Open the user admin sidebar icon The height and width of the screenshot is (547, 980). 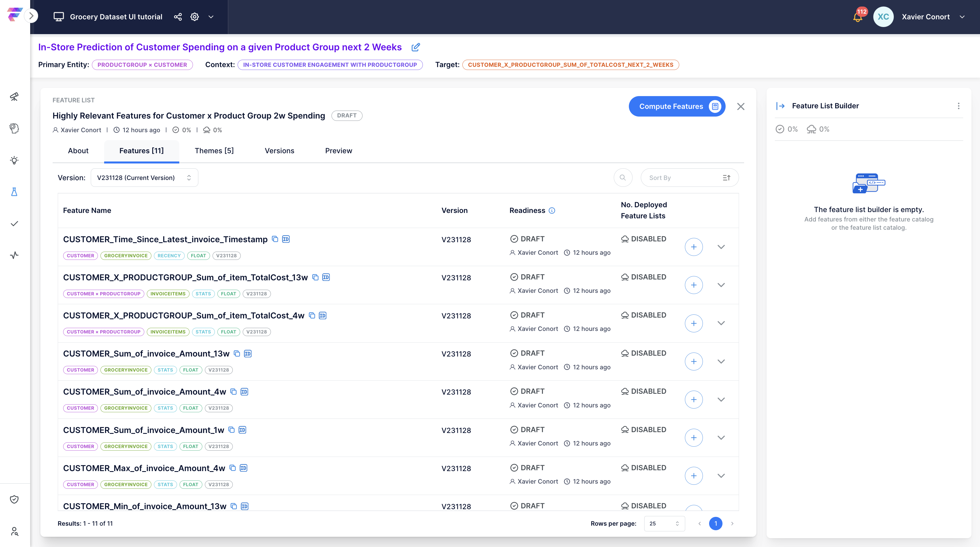(14, 531)
